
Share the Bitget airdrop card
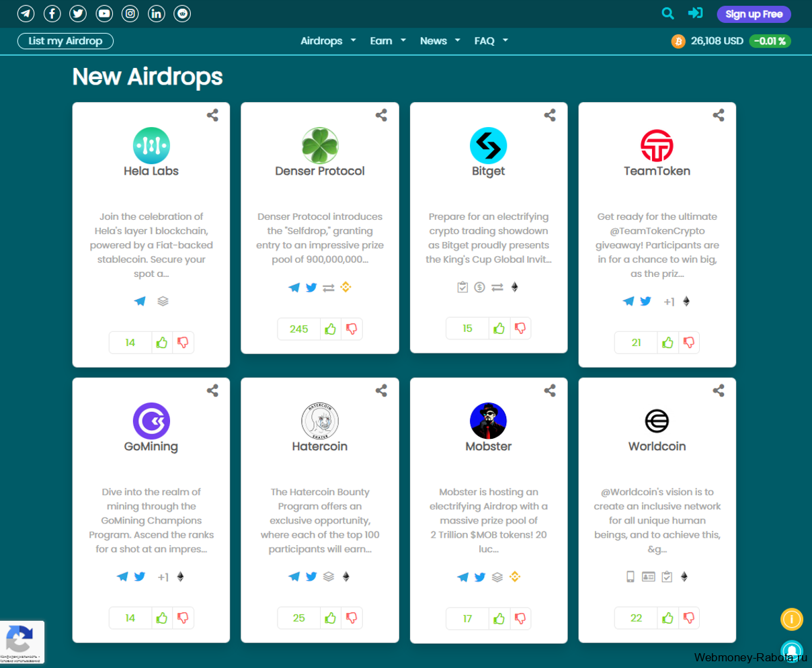[x=550, y=115]
